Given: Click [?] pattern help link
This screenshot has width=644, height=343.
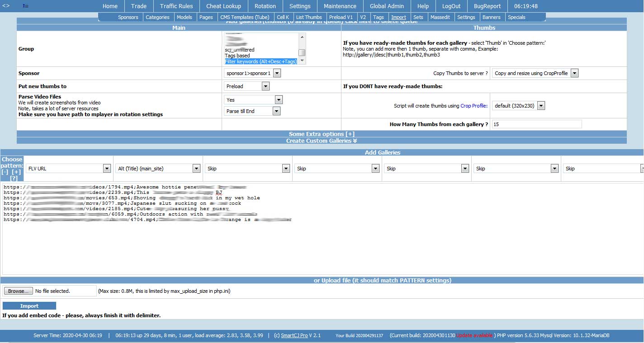Looking at the screenshot, I should pyautogui.click(x=14, y=179).
